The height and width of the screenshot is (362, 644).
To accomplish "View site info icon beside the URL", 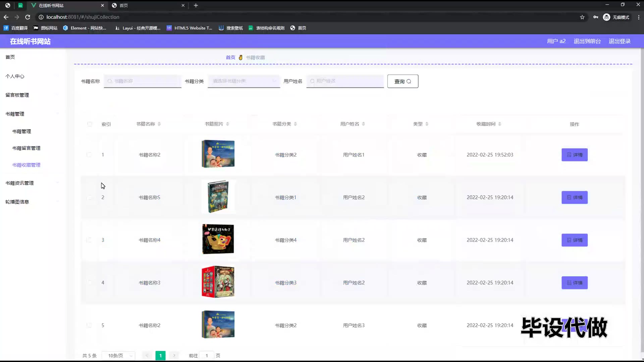I will pos(41,17).
